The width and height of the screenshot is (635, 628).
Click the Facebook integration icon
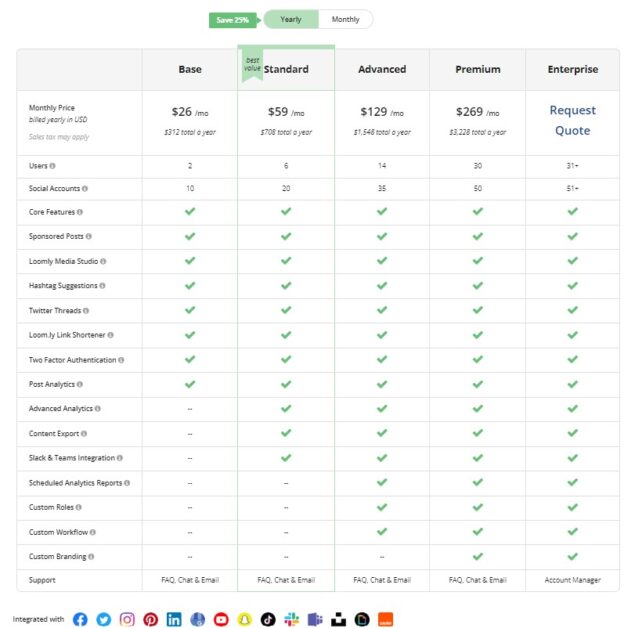tap(80, 619)
